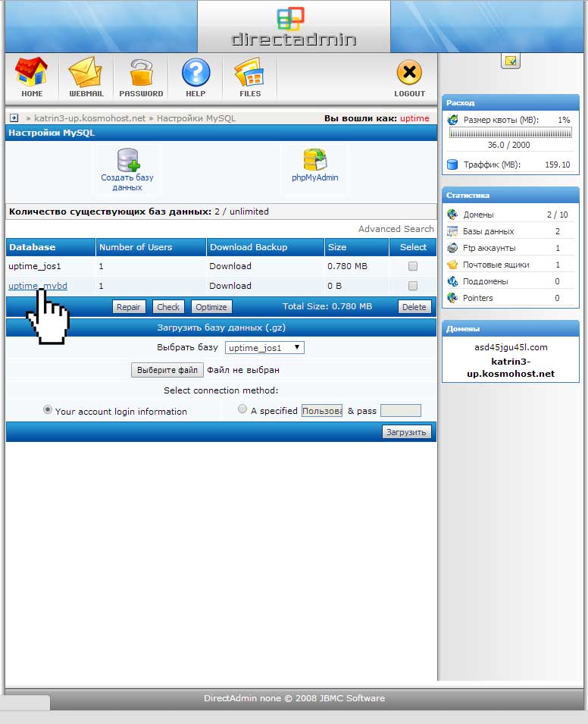Click the traffic (Траффик) cylinder icon
Image resolution: width=588 pixels, height=724 pixels.
click(452, 165)
